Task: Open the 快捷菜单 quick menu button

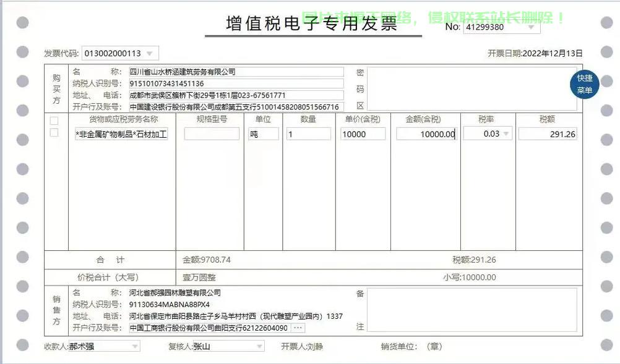Action: 584,84
